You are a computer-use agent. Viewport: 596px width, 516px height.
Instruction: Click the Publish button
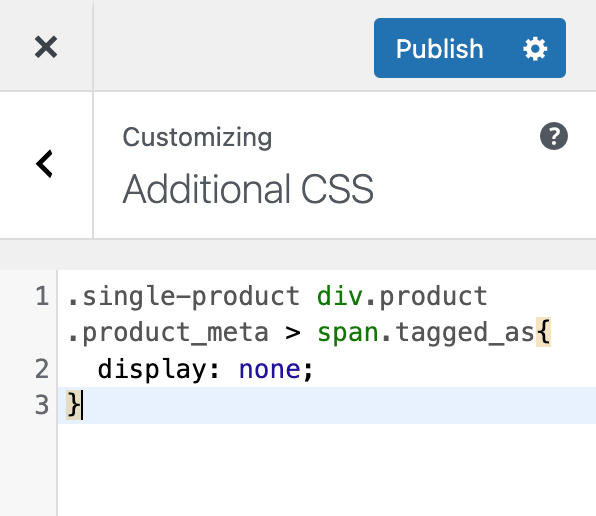pyautogui.click(x=439, y=48)
